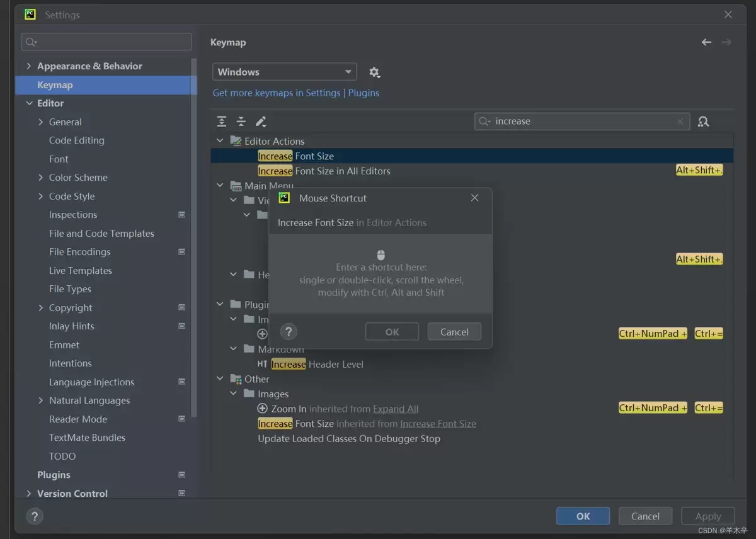Viewport: 756px width, 539px height.
Task: Click Cancel in Mouse Shortcut dialog
Action: point(454,332)
